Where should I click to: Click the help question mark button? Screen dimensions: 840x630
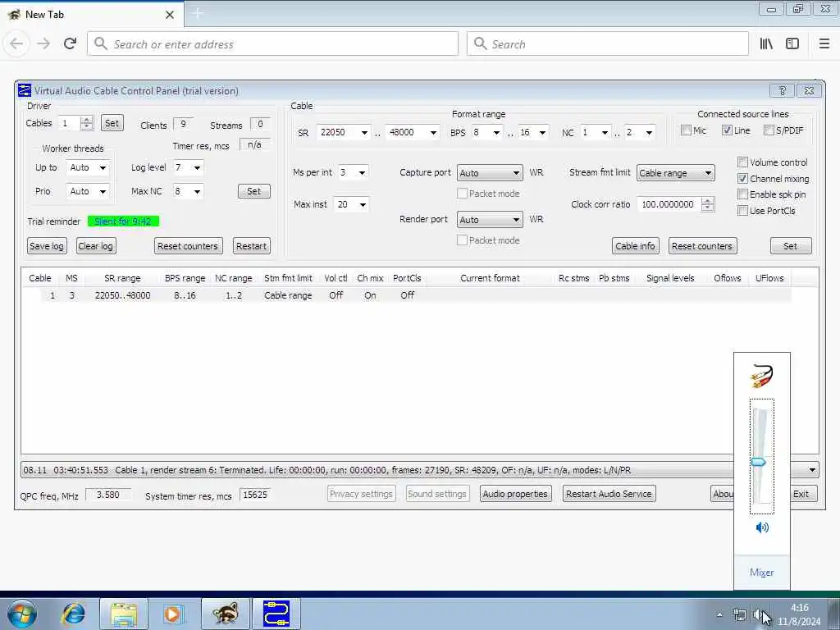point(782,90)
